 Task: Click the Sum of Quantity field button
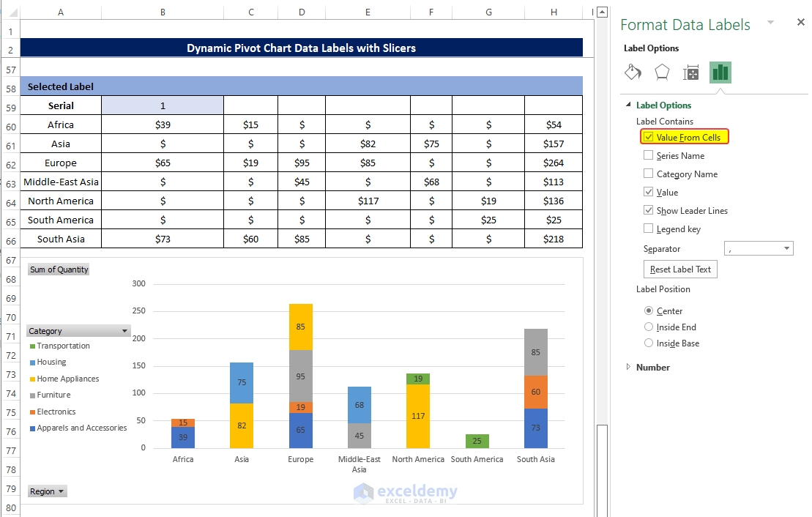click(x=59, y=269)
